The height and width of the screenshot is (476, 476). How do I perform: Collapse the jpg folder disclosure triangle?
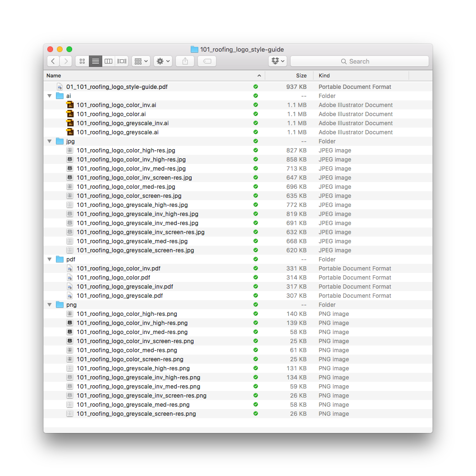click(x=50, y=141)
